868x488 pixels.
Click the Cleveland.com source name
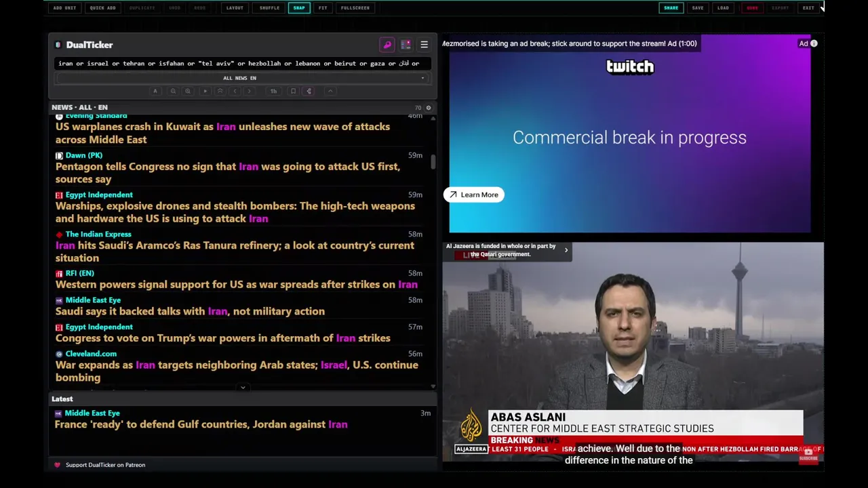click(x=91, y=354)
